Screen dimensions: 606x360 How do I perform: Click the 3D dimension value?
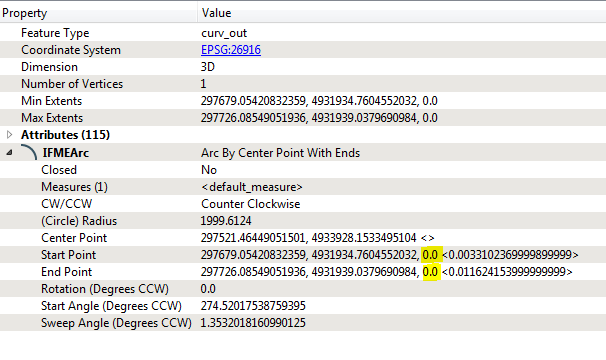pyautogui.click(x=208, y=67)
